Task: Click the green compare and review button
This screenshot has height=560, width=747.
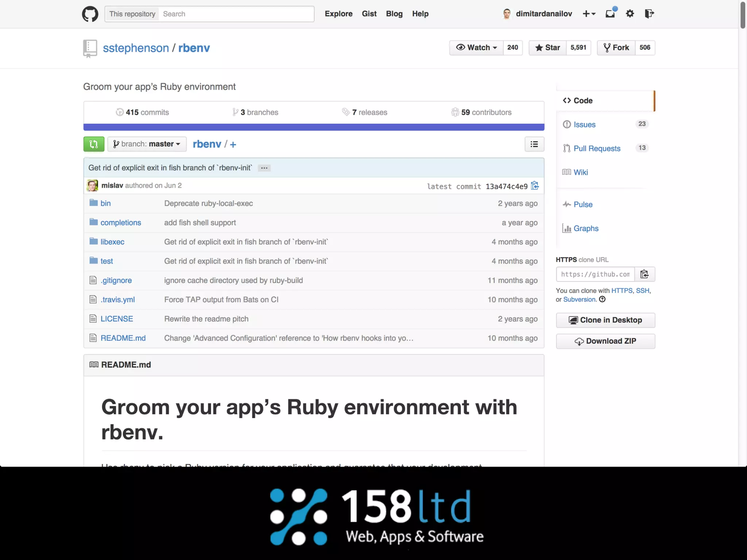Action: point(94,144)
